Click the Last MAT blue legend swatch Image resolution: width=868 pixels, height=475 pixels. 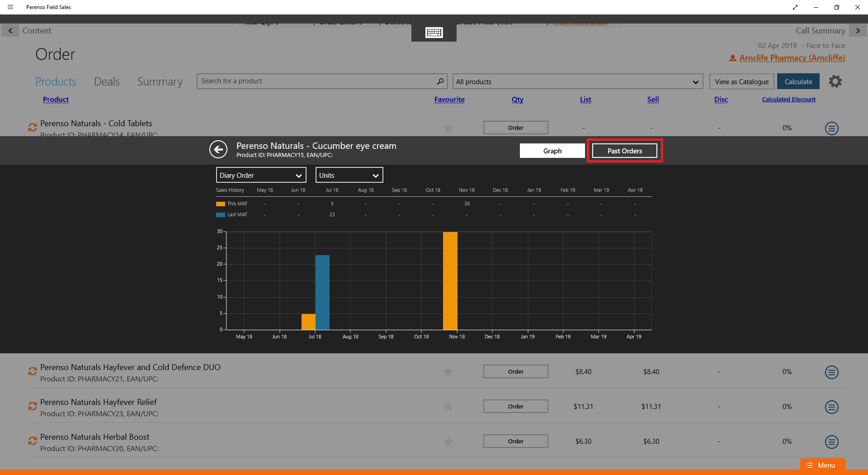click(221, 215)
